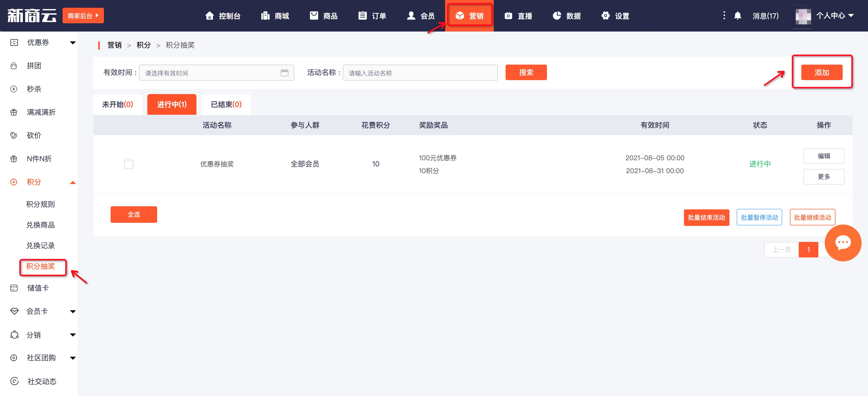
Task: Click the 营销 breadcrumb link
Action: click(x=114, y=45)
